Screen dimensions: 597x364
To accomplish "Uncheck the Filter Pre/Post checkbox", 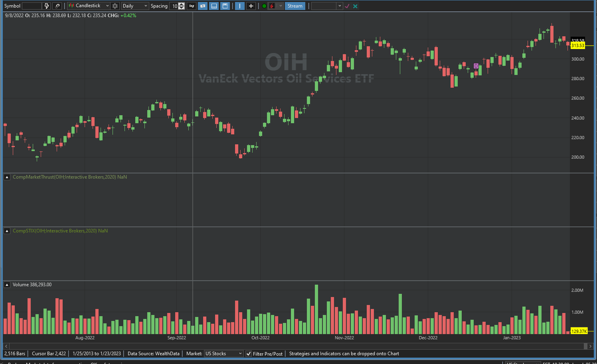I will pyautogui.click(x=249, y=354).
